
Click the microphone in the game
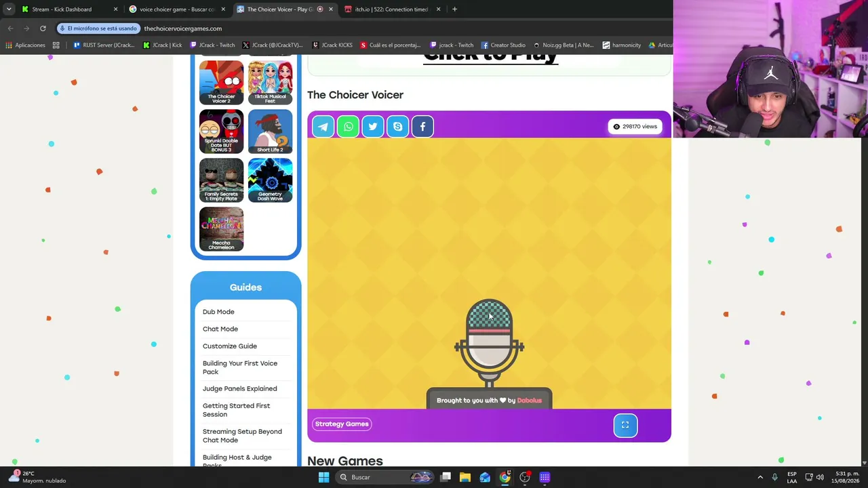pyautogui.click(x=489, y=344)
